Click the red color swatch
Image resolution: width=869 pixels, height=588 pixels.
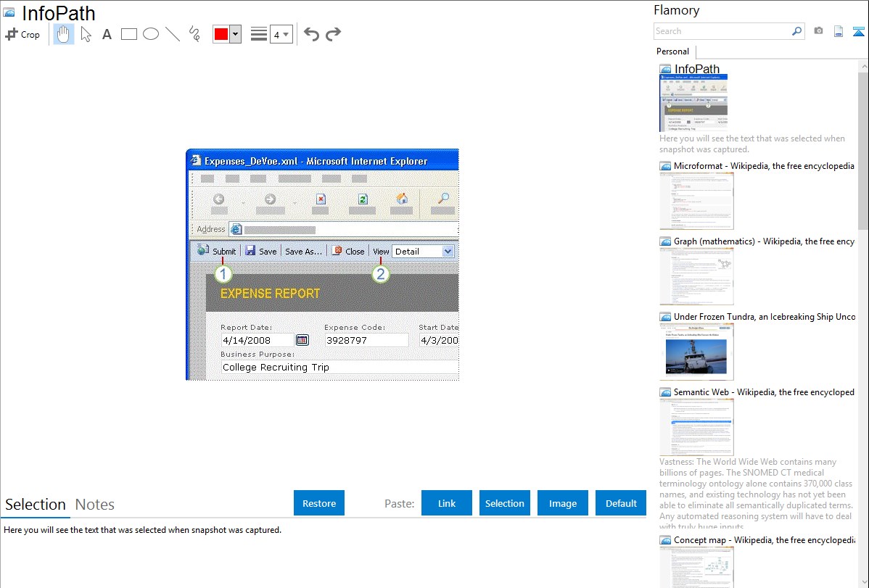221,34
